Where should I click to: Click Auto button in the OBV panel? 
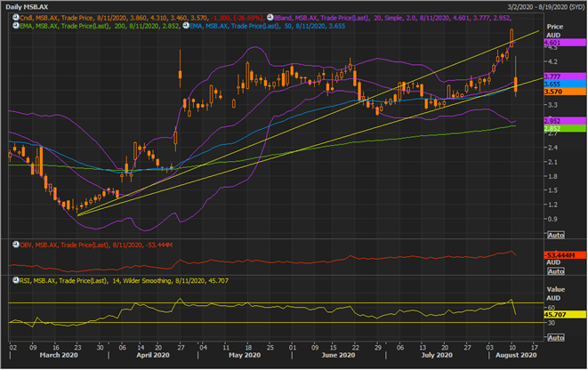tap(555, 271)
